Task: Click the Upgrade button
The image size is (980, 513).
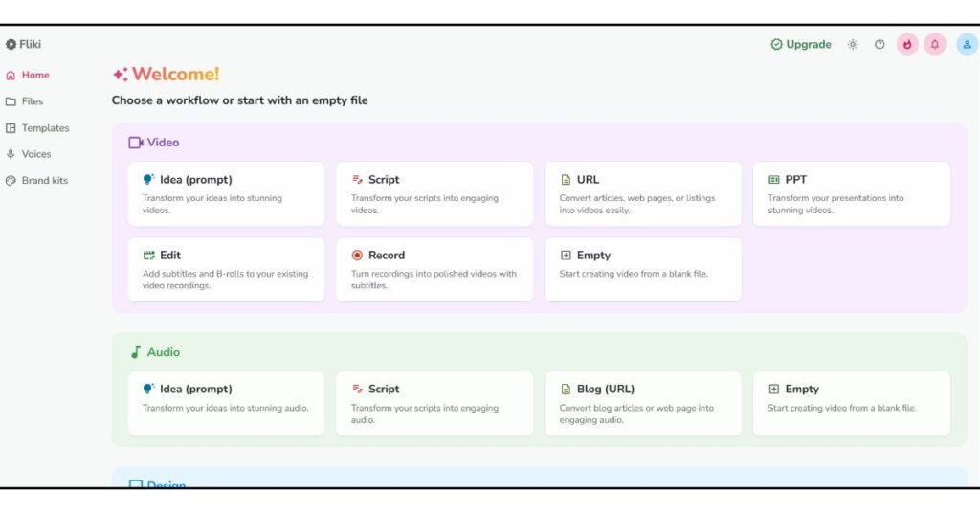Action: 801,45
